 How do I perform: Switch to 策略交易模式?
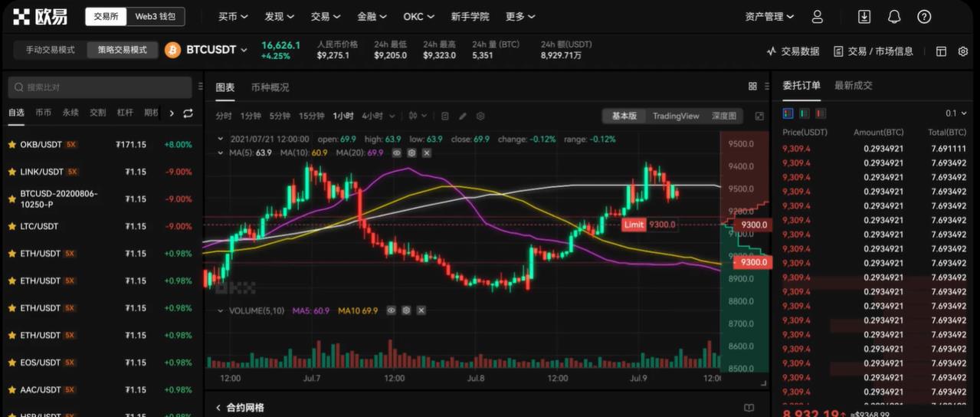click(122, 50)
